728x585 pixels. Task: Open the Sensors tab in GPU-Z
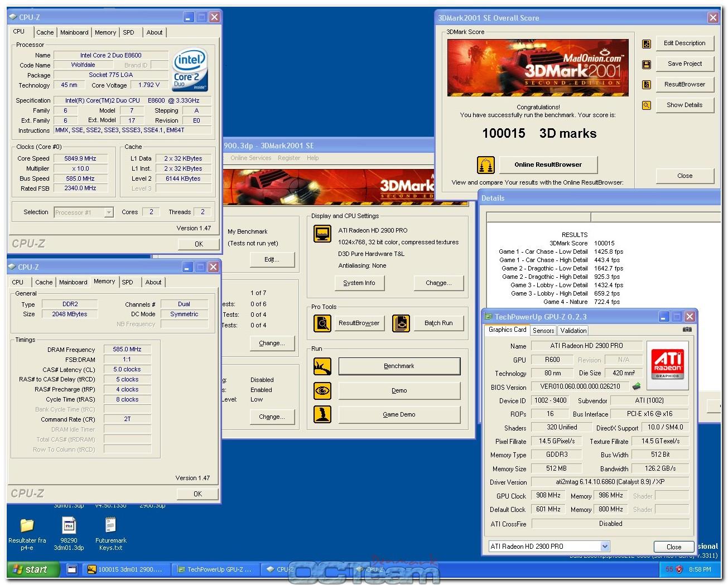coord(543,331)
